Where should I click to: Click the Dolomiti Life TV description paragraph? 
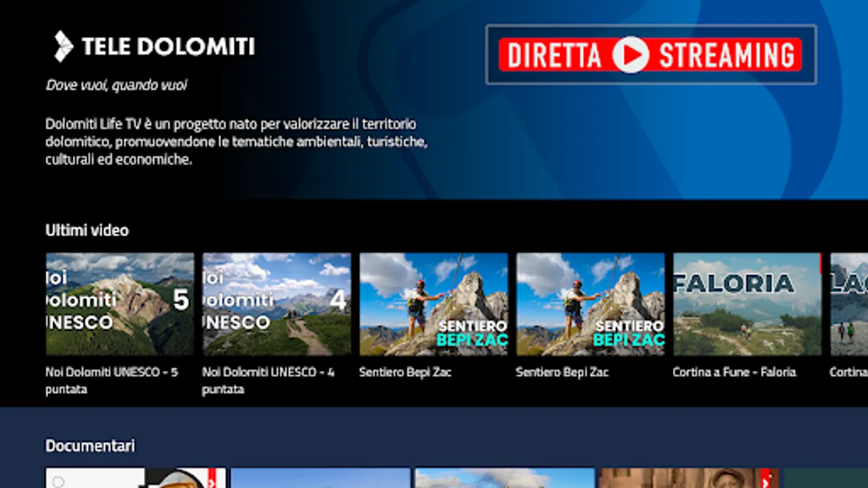[x=237, y=142]
